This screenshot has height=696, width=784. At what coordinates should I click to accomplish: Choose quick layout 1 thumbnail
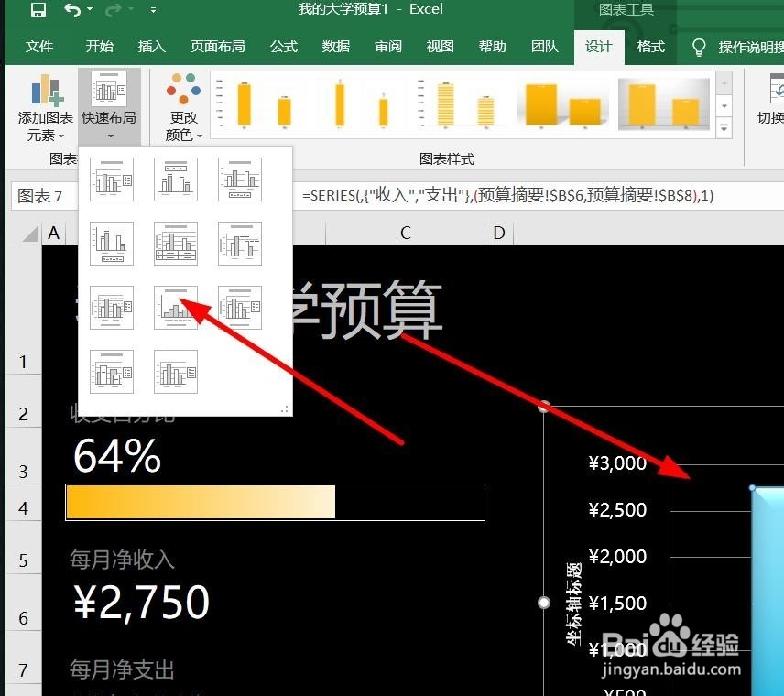[x=112, y=179]
